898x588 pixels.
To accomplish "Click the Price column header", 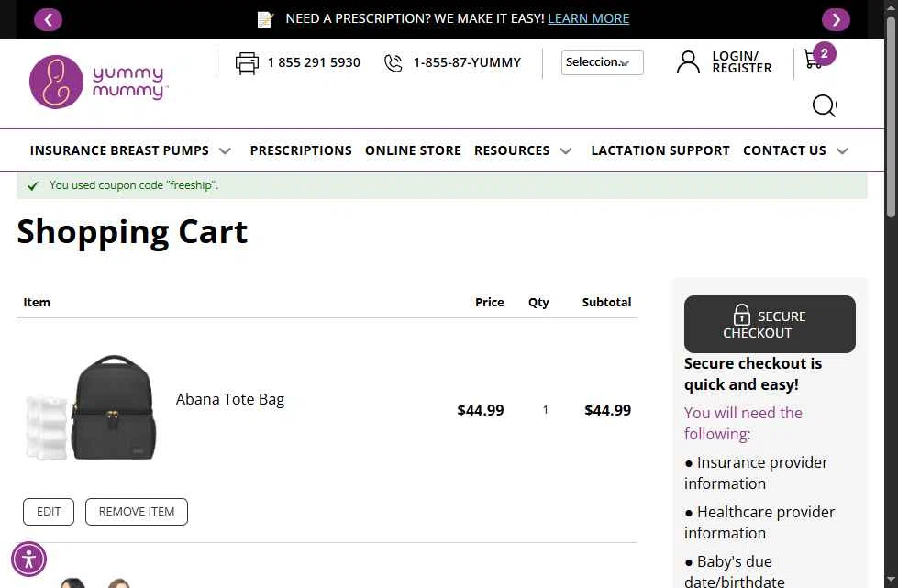I will [489, 303].
